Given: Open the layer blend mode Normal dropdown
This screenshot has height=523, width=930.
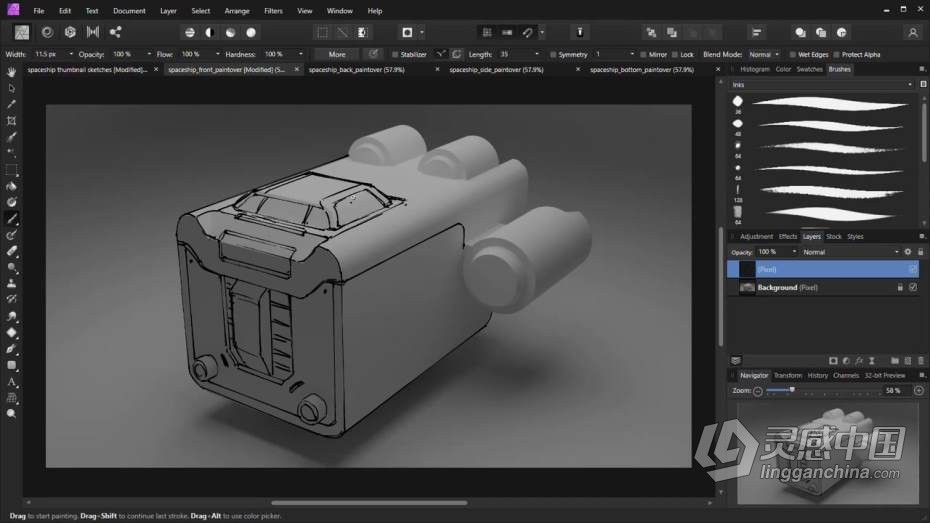Looking at the screenshot, I should [x=850, y=252].
